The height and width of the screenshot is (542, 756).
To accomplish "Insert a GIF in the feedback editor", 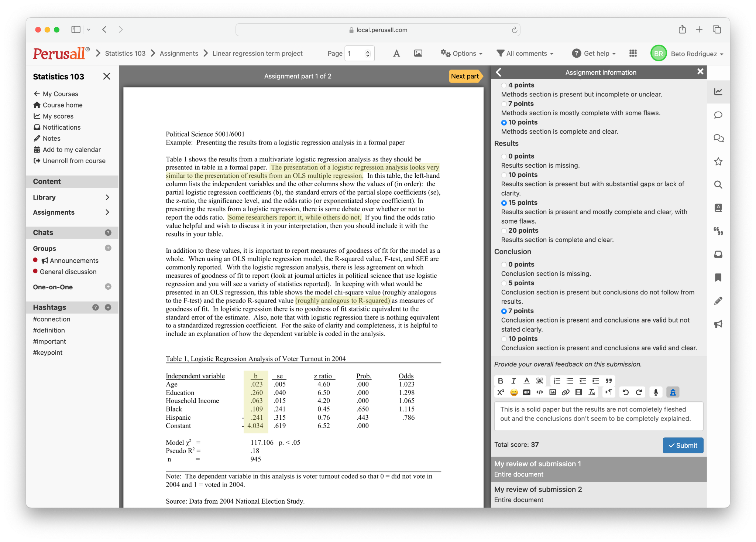I will point(526,392).
